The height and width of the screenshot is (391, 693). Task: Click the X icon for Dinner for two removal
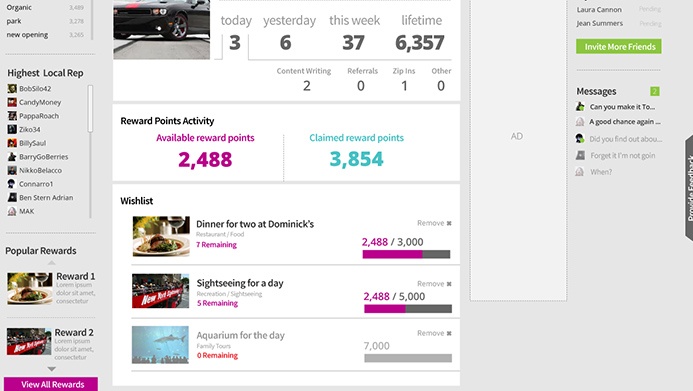pyautogui.click(x=449, y=224)
